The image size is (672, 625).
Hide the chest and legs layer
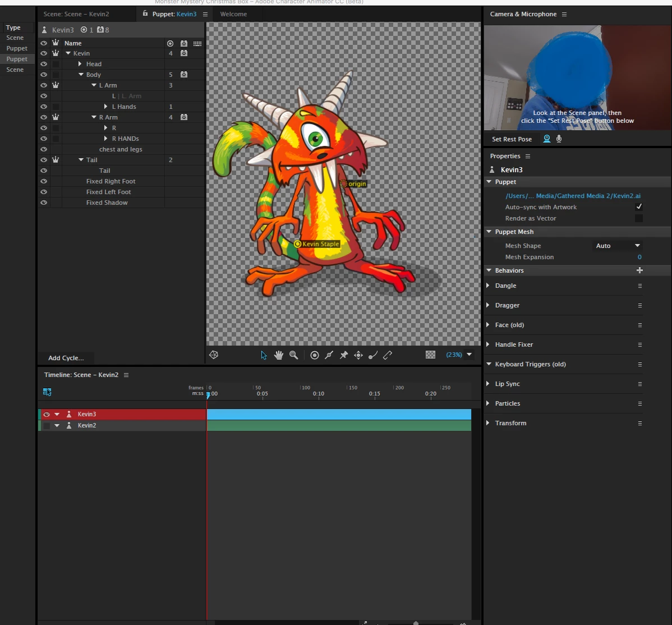coord(44,149)
